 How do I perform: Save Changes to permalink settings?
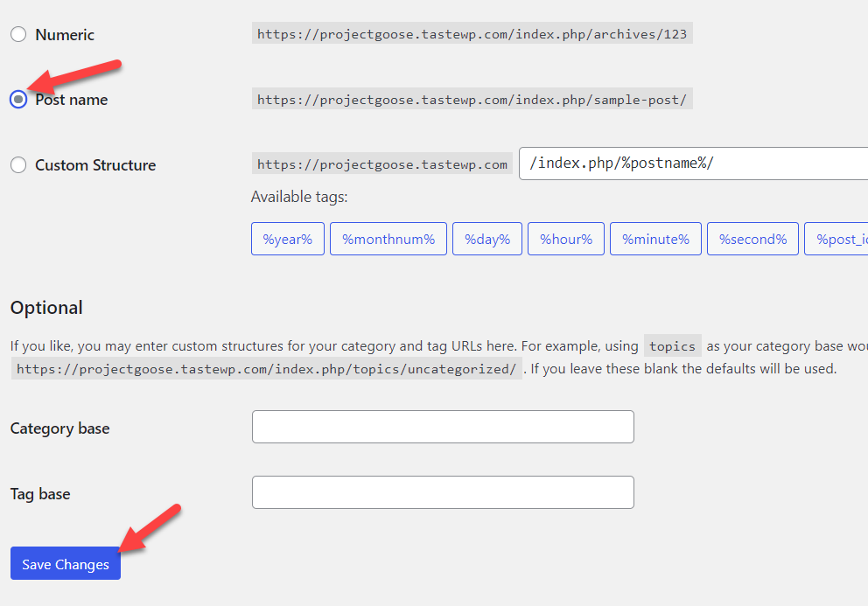pos(66,564)
